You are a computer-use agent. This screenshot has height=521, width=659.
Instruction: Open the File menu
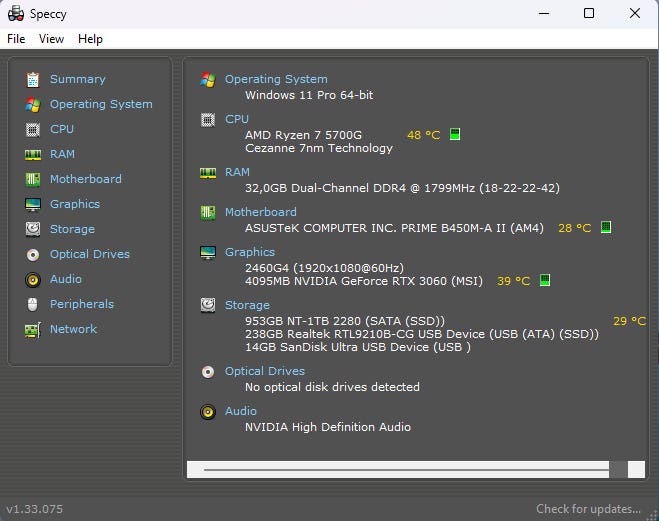(x=16, y=39)
